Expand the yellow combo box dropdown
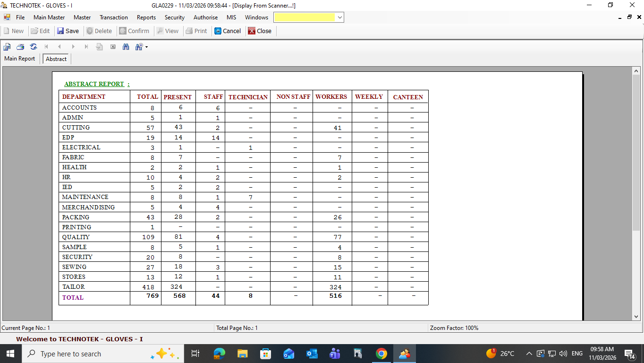Screen dimensions: 644x363 click(340, 17)
